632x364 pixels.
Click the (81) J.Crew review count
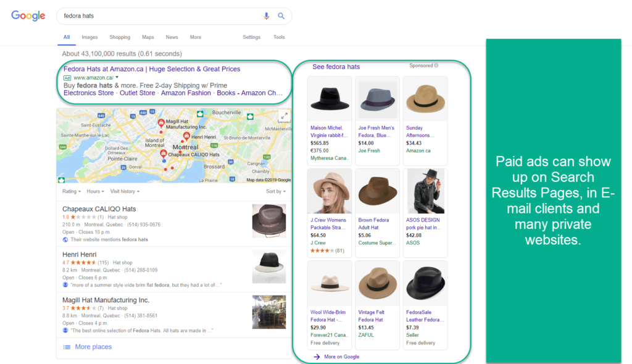340,250
